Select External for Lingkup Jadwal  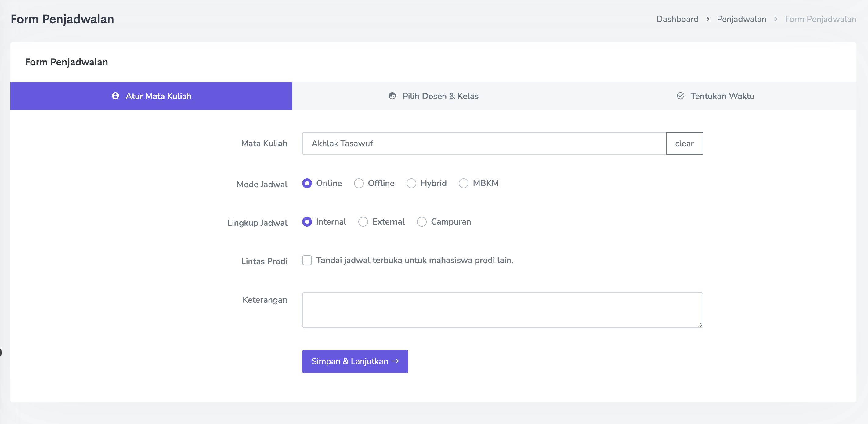pyautogui.click(x=363, y=221)
